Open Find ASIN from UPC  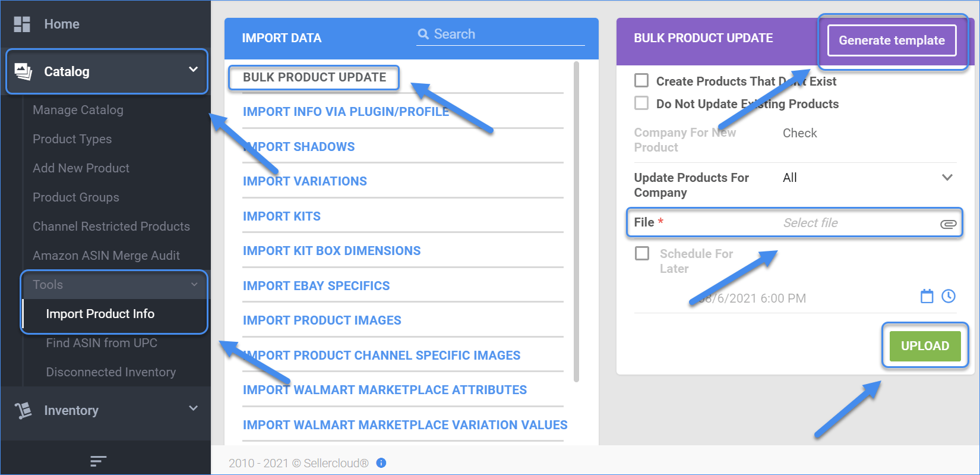coord(102,343)
